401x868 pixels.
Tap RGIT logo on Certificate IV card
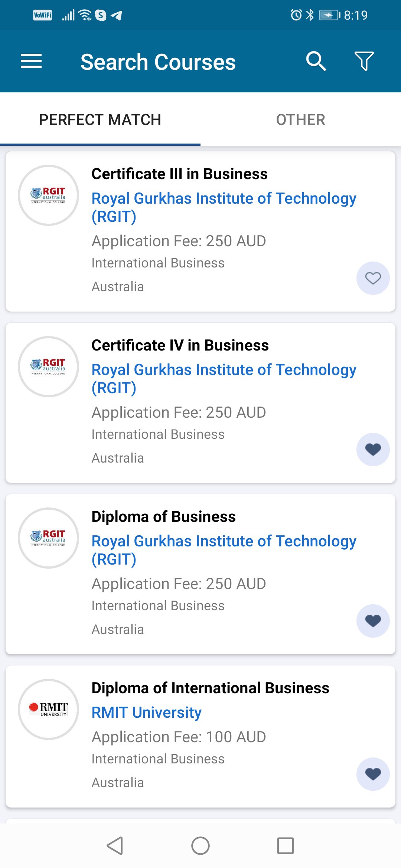coord(48,366)
